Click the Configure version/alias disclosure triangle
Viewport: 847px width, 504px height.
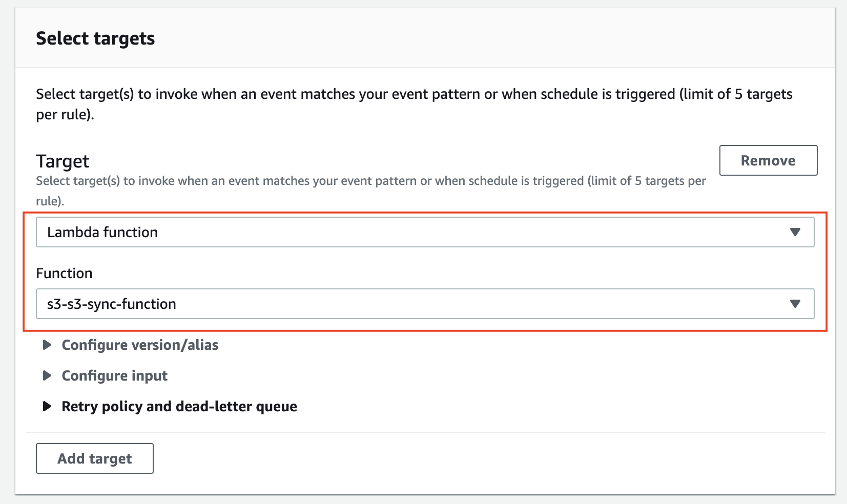click(47, 345)
